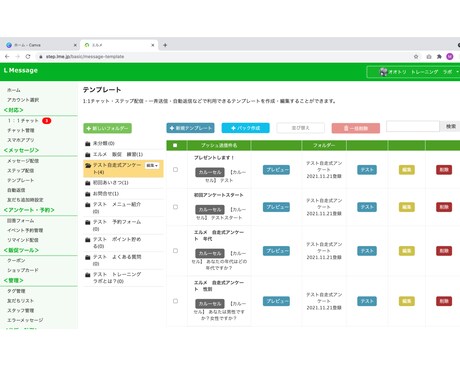Screen dimensions: 460x380
Task: Check the box for 初回アンケートスタート template
Action: [175, 207]
